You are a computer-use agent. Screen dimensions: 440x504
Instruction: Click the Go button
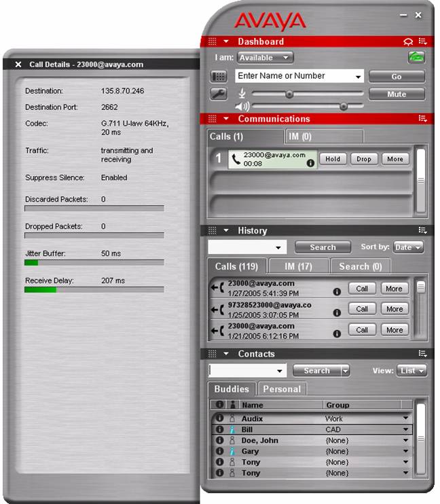pos(397,77)
